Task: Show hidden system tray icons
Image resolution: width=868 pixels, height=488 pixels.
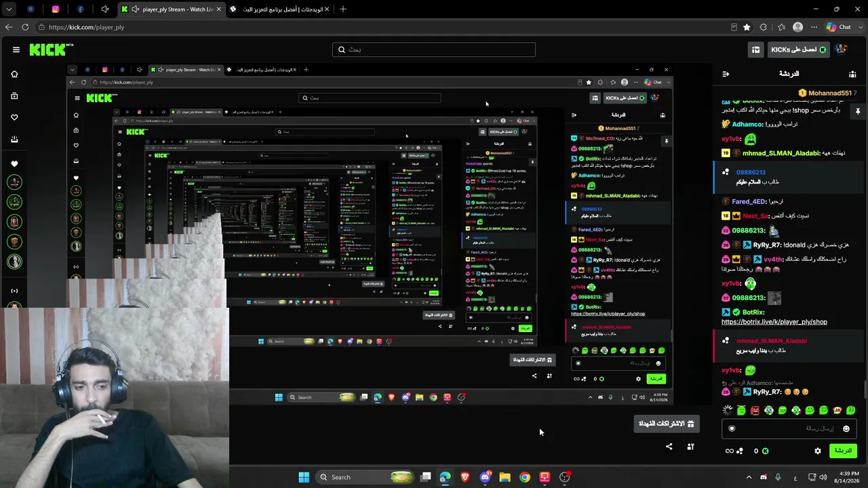Action: 749,477
